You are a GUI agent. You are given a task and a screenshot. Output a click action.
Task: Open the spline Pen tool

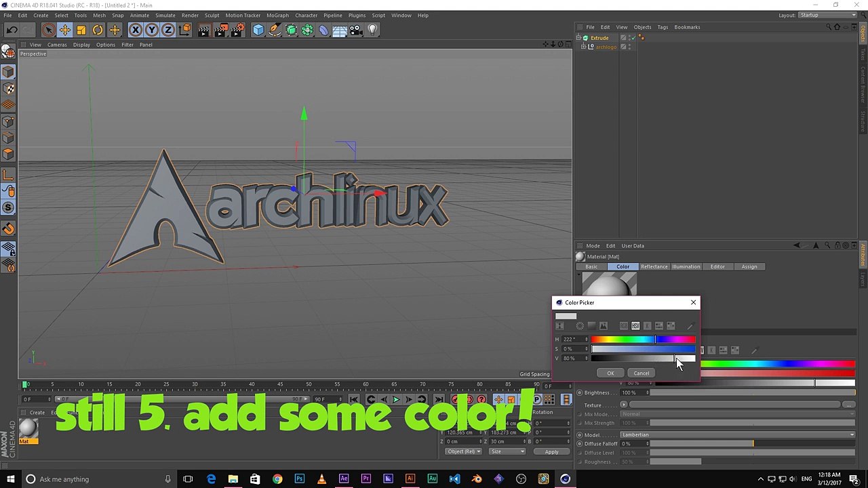click(x=275, y=30)
